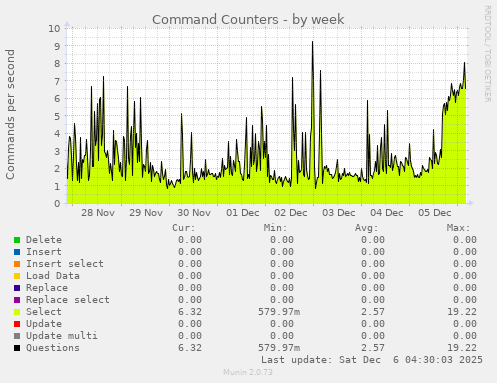Click the gray Update multi legend swatch
497x383 pixels.
coord(17,336)
